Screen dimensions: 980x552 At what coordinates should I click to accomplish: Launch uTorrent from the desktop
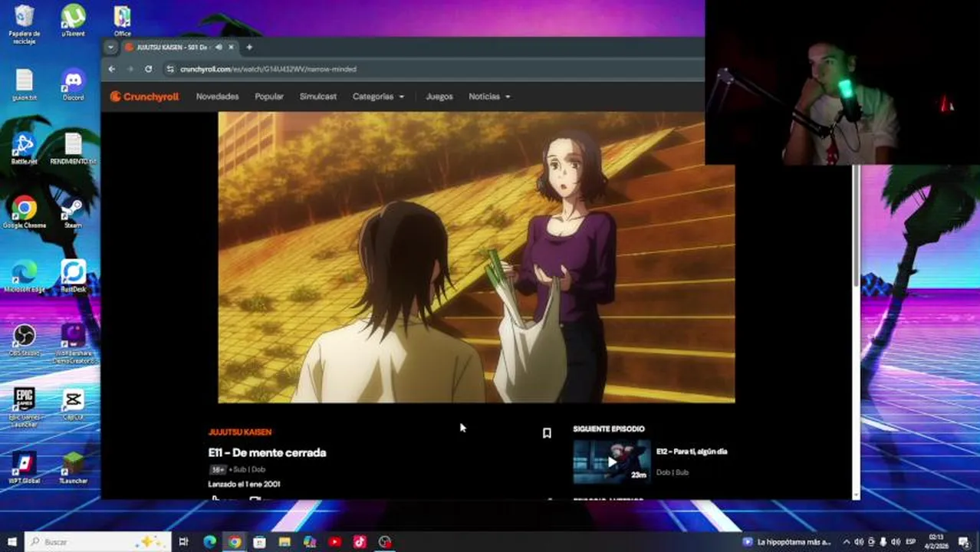[x=73, y=21]
